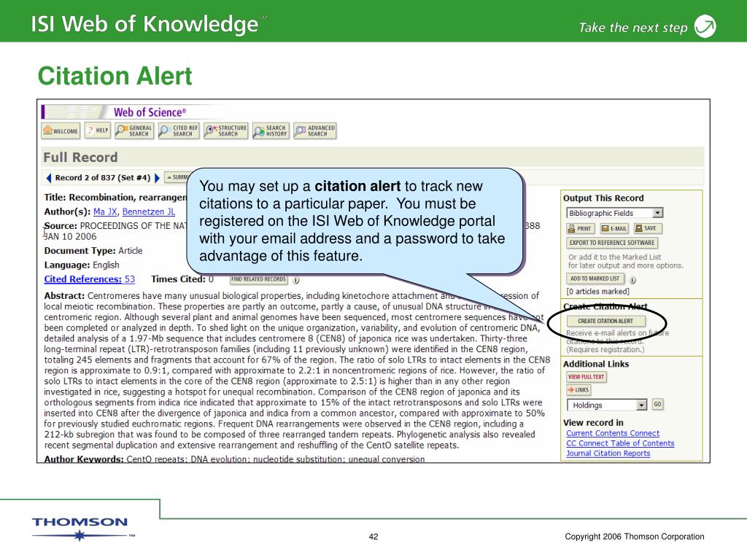The width and height of the screenshot is (747, 560).
Task: Click the Web of Science logo text
Action: click(x=150, y=112)
